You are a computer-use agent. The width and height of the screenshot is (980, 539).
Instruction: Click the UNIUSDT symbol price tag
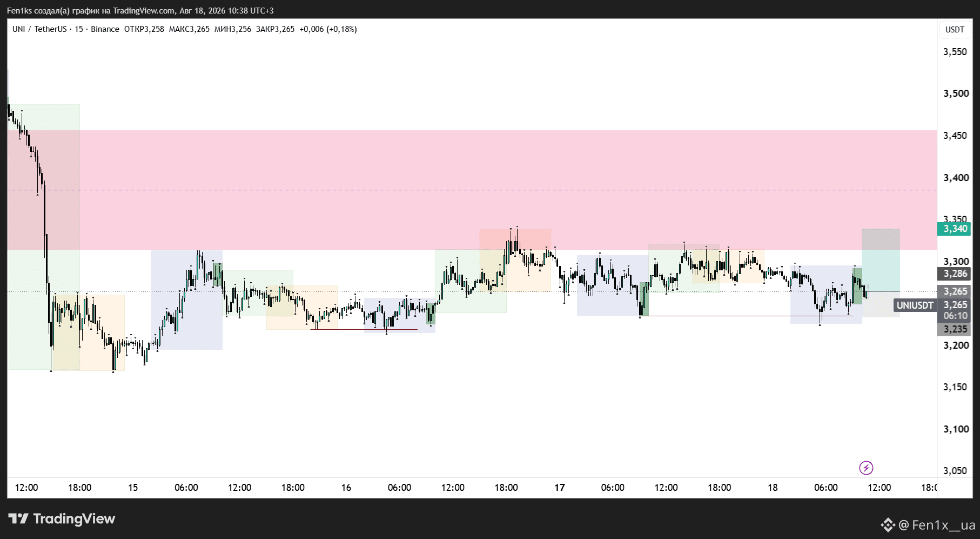(915, 305)
